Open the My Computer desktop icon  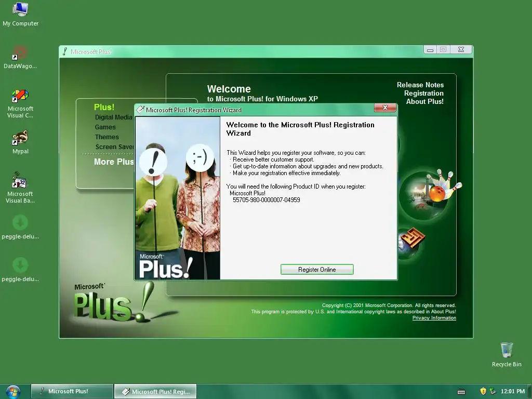(x=20, y=14)
